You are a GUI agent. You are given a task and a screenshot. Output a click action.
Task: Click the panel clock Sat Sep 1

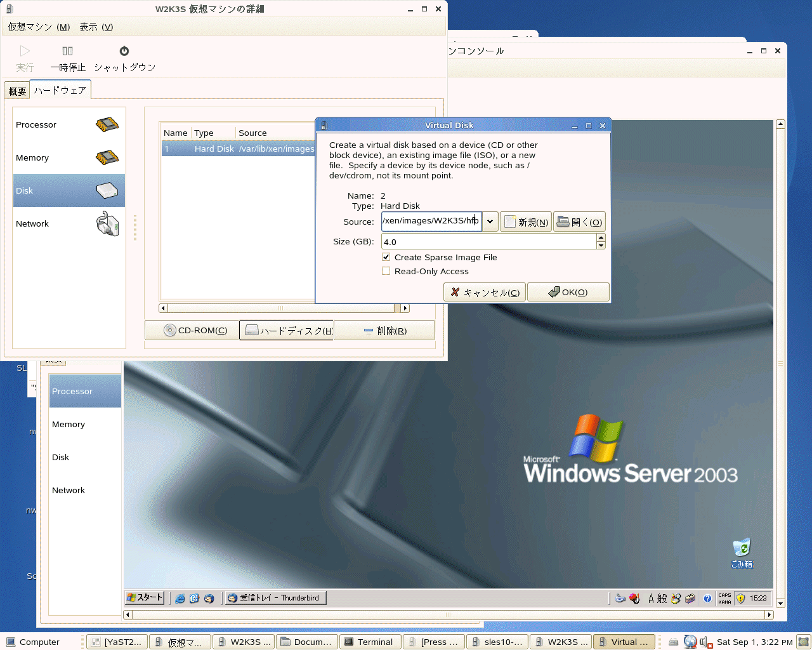pyautogui.click(x=754, y=642)
